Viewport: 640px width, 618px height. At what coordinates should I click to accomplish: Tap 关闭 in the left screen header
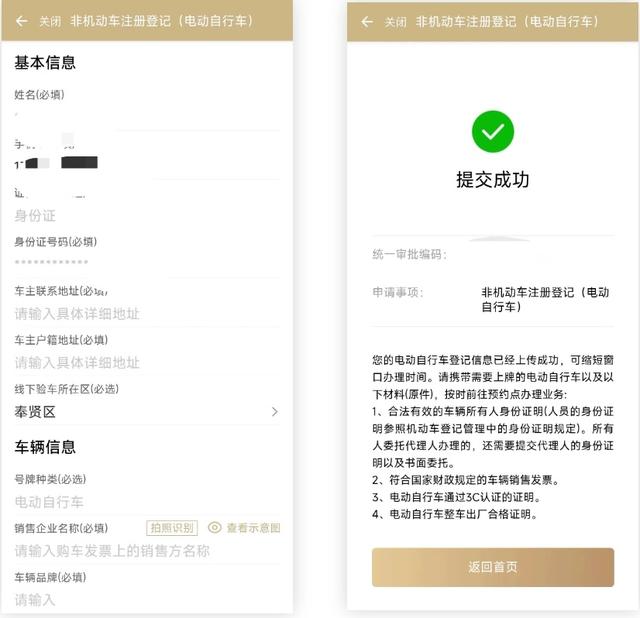point(50,21)
